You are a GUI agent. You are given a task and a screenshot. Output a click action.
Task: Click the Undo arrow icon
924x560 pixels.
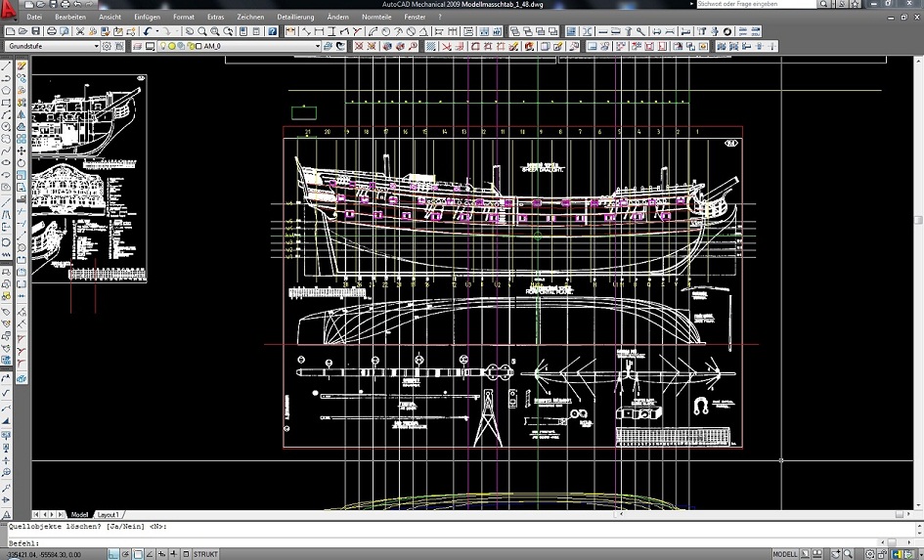click(147, 31)
